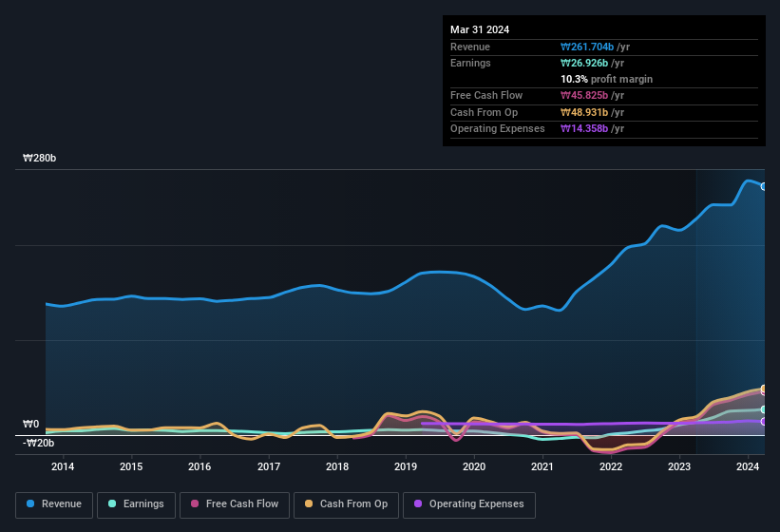Toggle the Free Cash Flow legend button

pyautogui.click(x=235, y=505)
